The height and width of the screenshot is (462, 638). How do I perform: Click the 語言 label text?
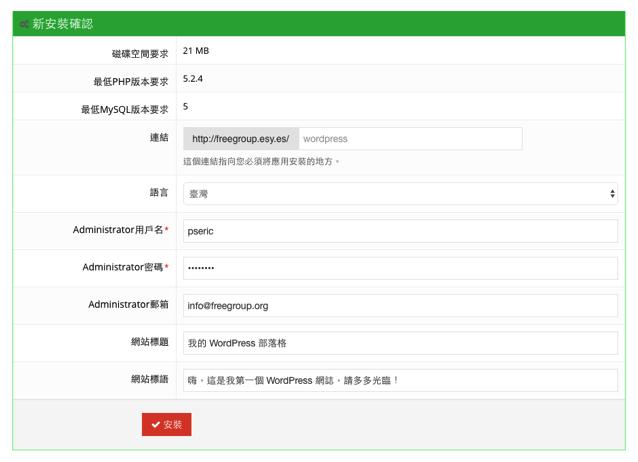pos(159,192)
